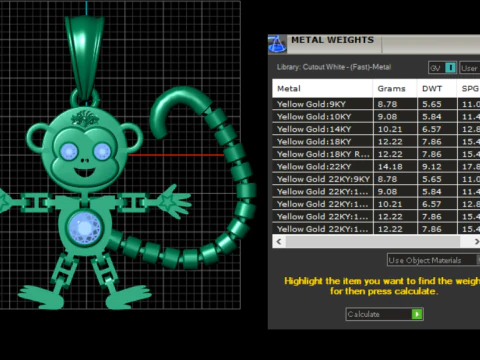Click the SPG column header
Viewport: 480px width, 360px height.
(x=469, y=89)
